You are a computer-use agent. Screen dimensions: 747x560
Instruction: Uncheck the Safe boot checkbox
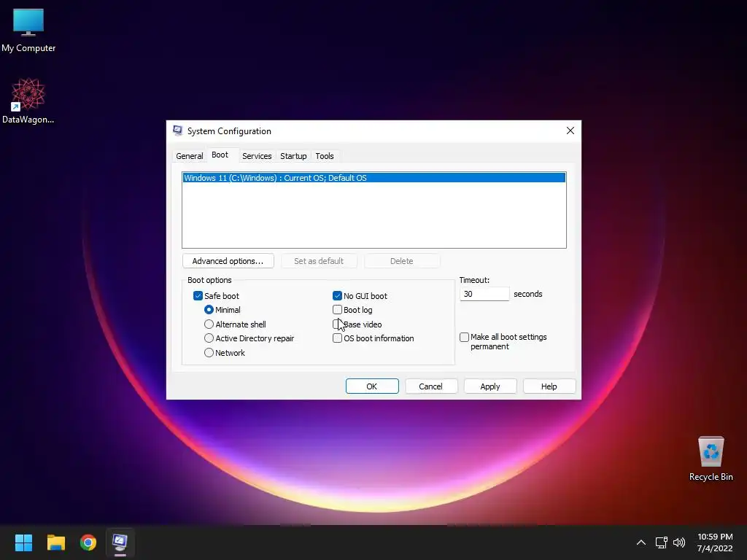click(x=198, y=296)
